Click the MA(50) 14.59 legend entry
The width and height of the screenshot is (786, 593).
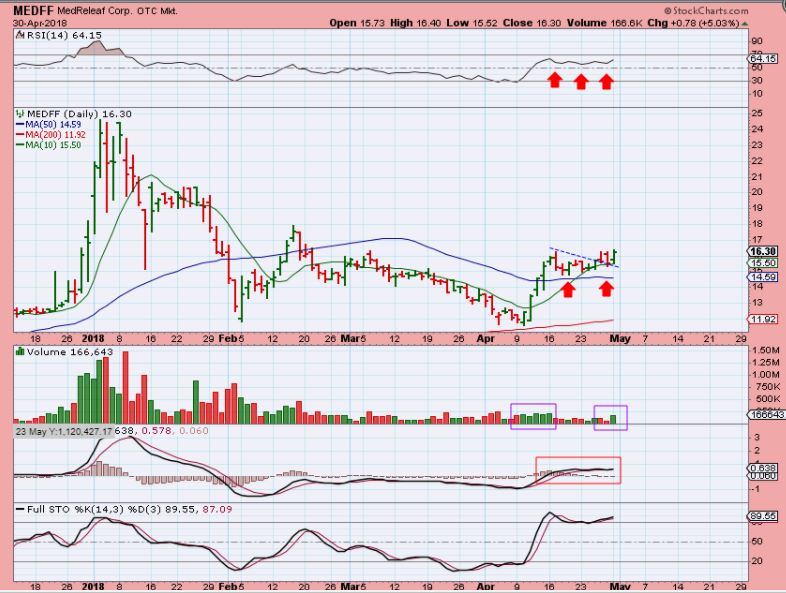tap(49, 124)
